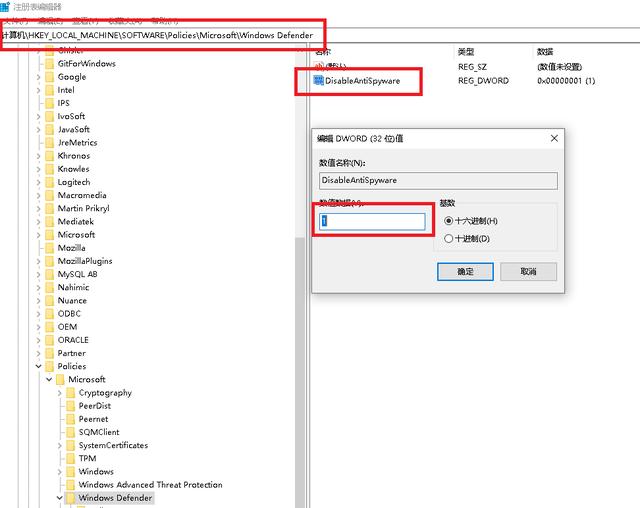The height and width of the screenshot is (508, 640).
Task: Open the 编辑(E) Edit menu
Action: [50, 21]
